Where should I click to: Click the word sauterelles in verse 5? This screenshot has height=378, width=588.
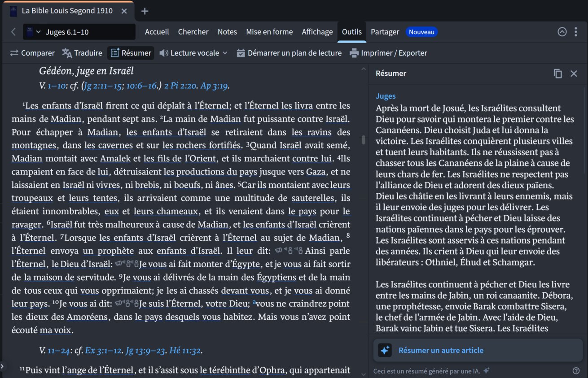313,198
